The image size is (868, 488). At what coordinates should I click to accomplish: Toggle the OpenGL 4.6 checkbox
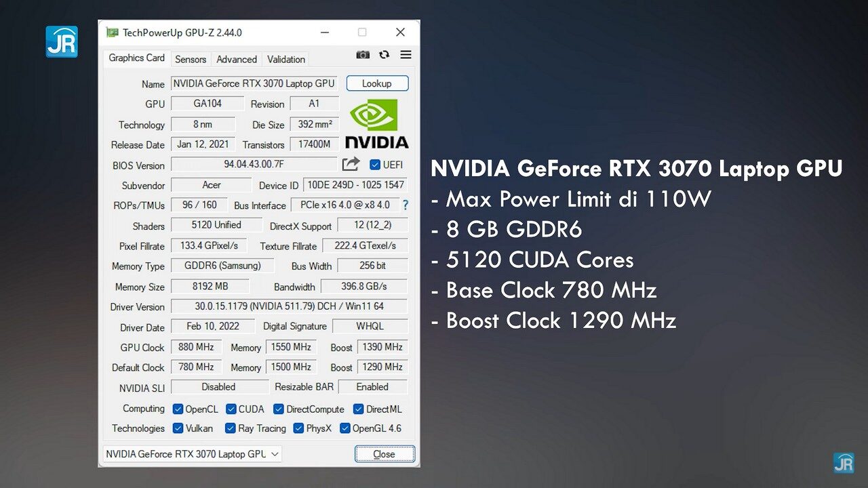pyautogui.click(x=344, y=428)
